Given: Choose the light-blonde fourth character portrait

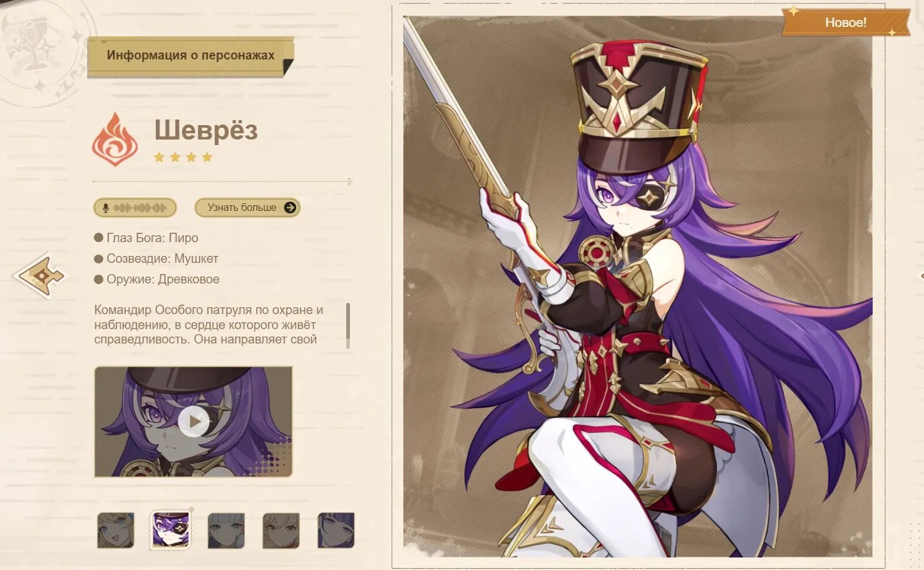Looking at the screenshot, I should [281, 531].
